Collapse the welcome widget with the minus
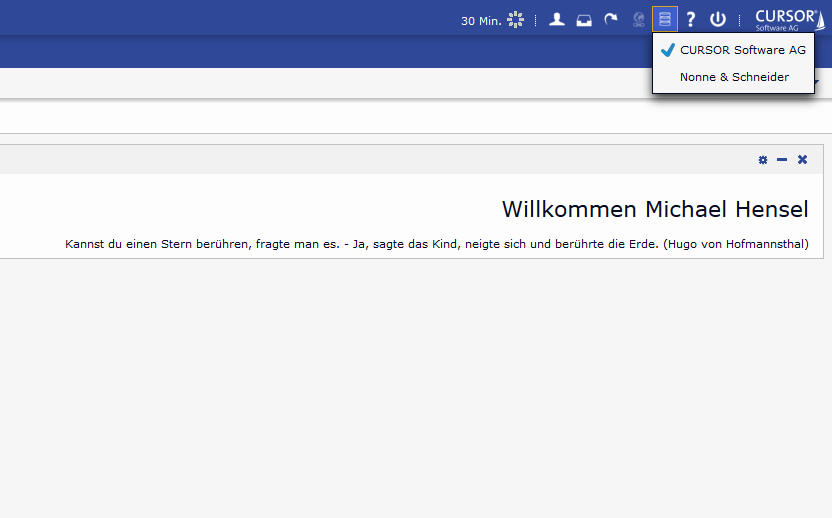The height and width of the screenshot is (518, 832). tap(782, 160)
